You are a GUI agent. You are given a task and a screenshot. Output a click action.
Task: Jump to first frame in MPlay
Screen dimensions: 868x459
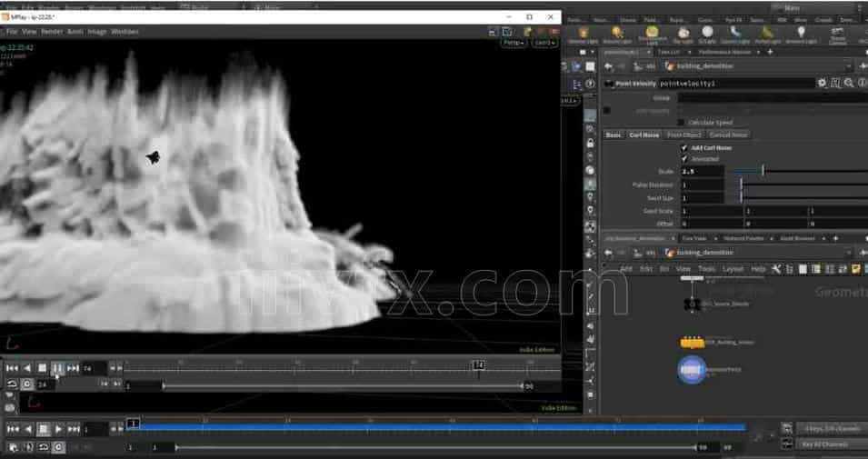12,368
